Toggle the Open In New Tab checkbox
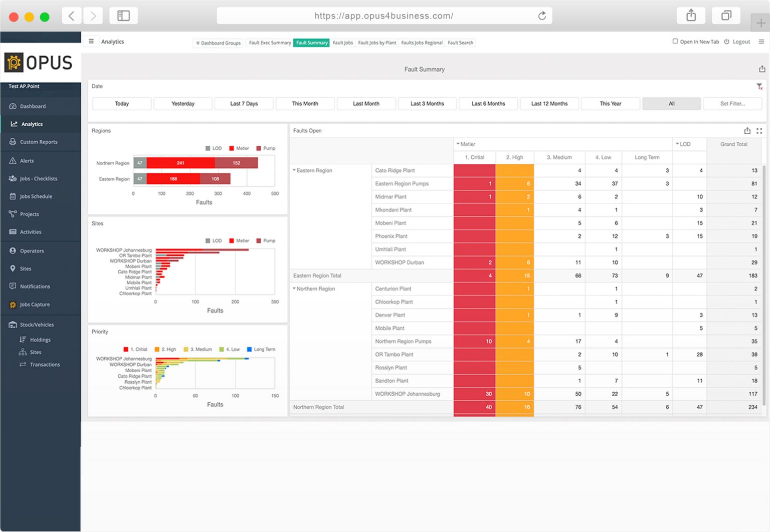Viewport: 770px width, 532px height. tap(675, 42)
